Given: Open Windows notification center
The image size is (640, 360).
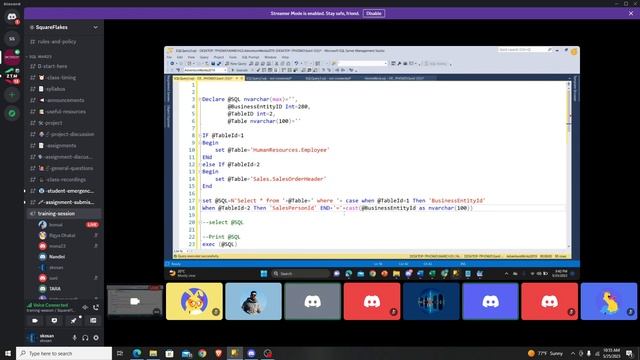Looking at the screenshot, I should tap(630, 353).
